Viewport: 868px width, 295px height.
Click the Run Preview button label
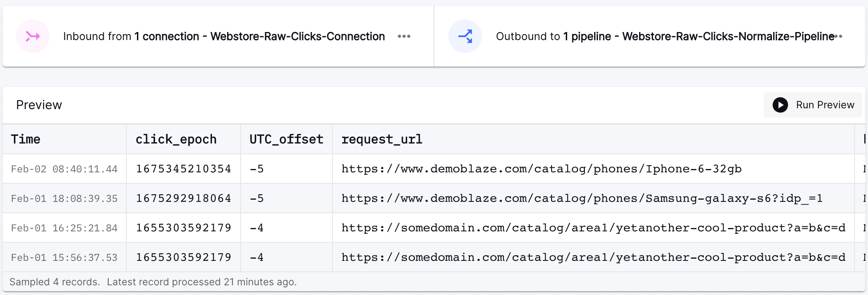[825, 105]
